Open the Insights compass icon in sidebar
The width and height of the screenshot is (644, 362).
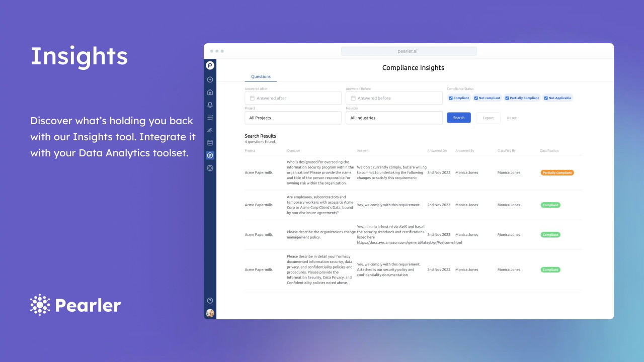(x=210, y=155)
